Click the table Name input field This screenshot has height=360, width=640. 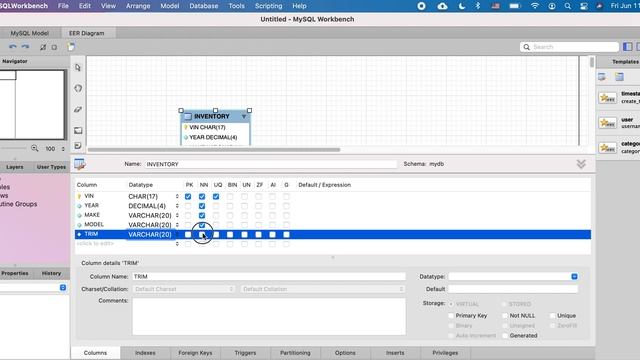[x=271, y=164]
